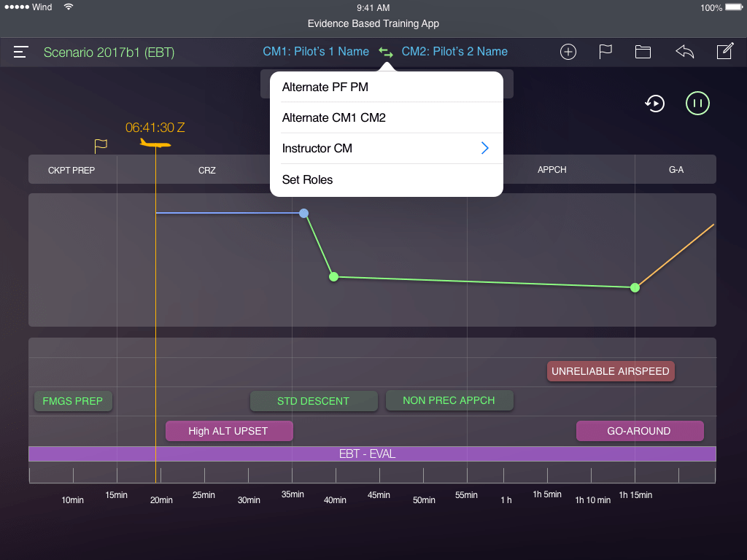747x560 pixels.
Task: Tap the 06:41:30 Z time label
Action: pyautogui.click(x=155, y=128)
